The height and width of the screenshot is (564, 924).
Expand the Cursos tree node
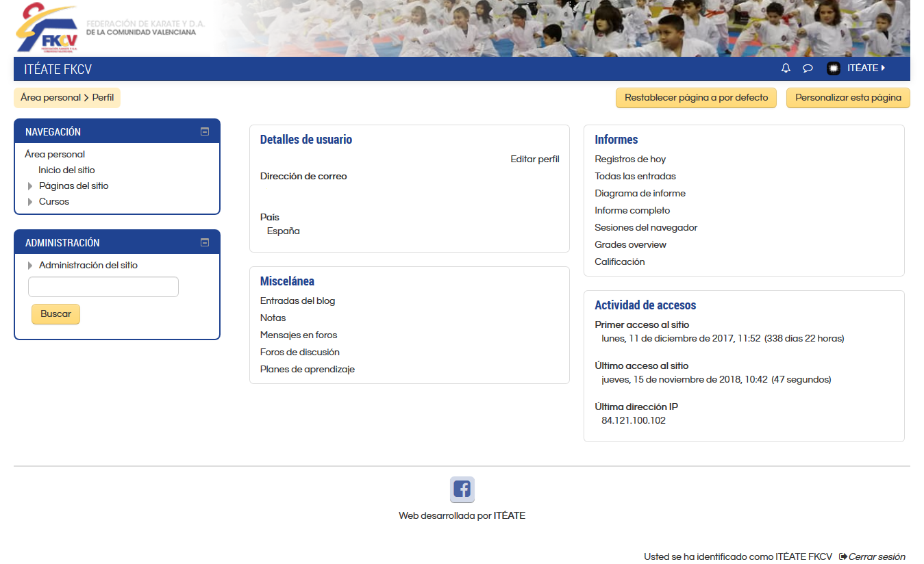[x=30, y=202]
